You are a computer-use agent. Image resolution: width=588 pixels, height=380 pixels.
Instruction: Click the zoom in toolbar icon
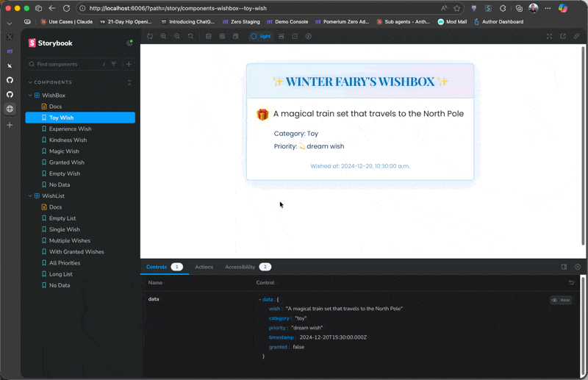click(164, 36)
